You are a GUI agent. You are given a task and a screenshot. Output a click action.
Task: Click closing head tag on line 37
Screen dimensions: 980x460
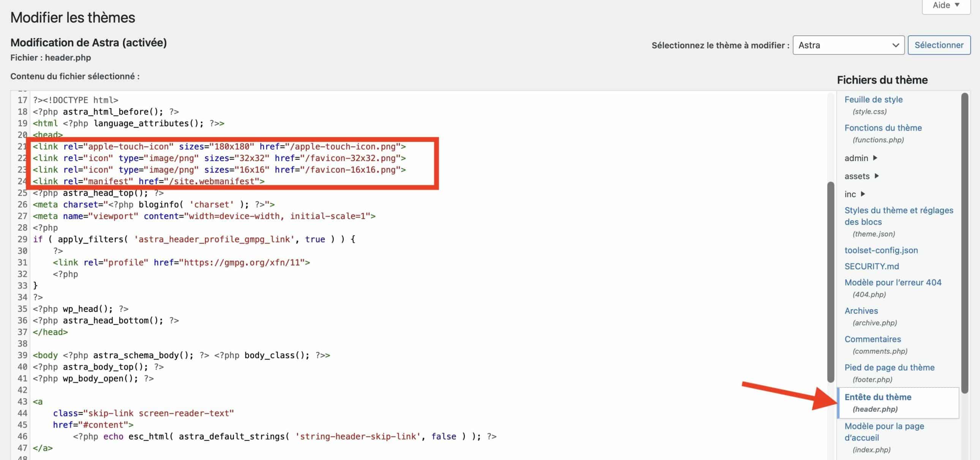50,332
